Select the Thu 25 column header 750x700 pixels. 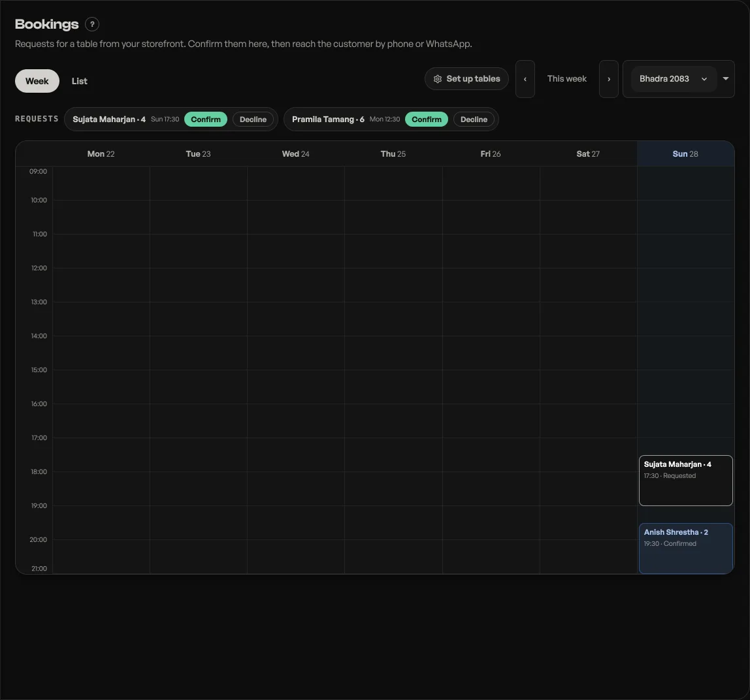393,154
